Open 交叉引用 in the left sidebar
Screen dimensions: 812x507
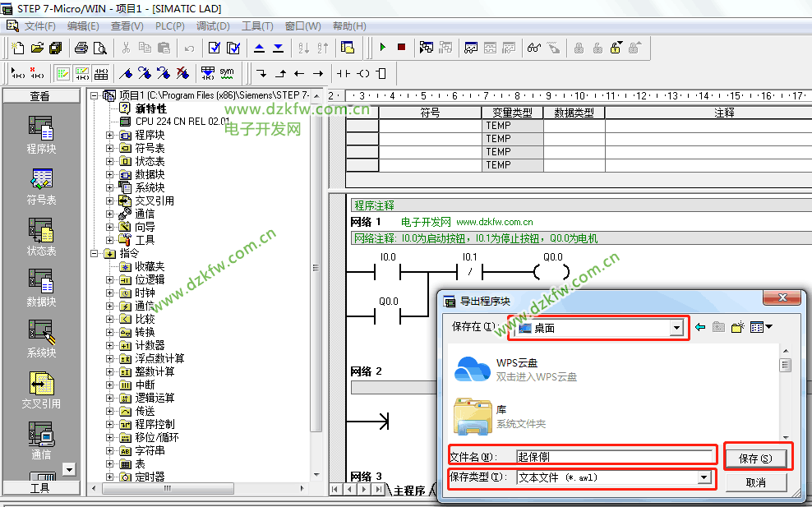[x=41, y=389]
